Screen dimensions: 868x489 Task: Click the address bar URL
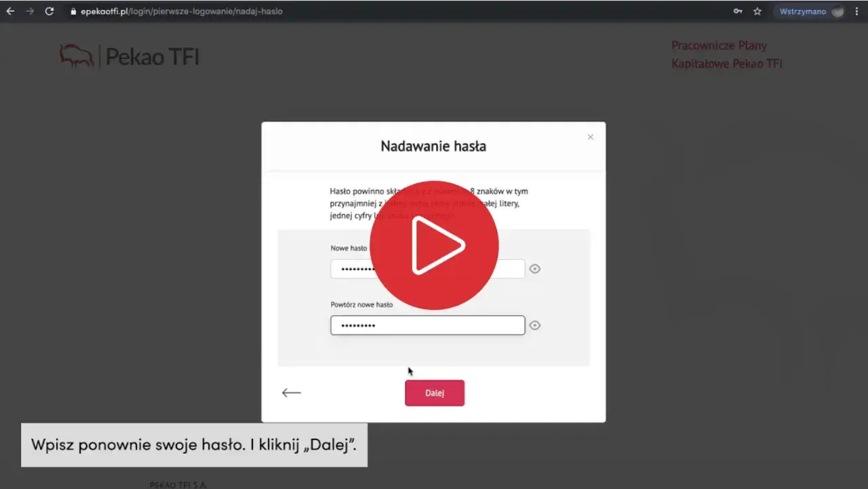(182, 12)
